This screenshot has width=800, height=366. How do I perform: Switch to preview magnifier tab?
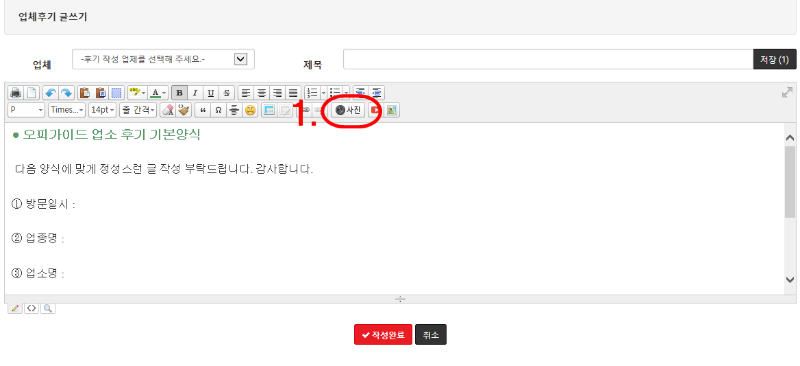click(x=48, y=308)
